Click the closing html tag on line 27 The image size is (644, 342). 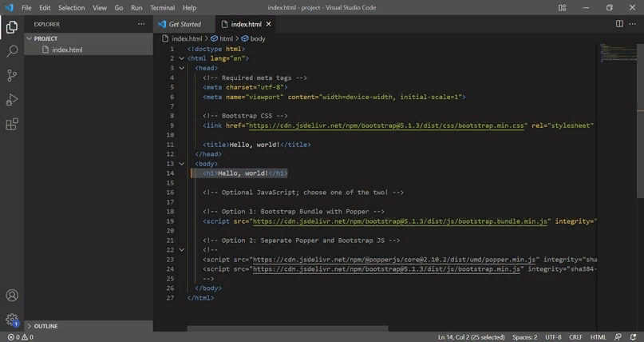tap(200, 298)
